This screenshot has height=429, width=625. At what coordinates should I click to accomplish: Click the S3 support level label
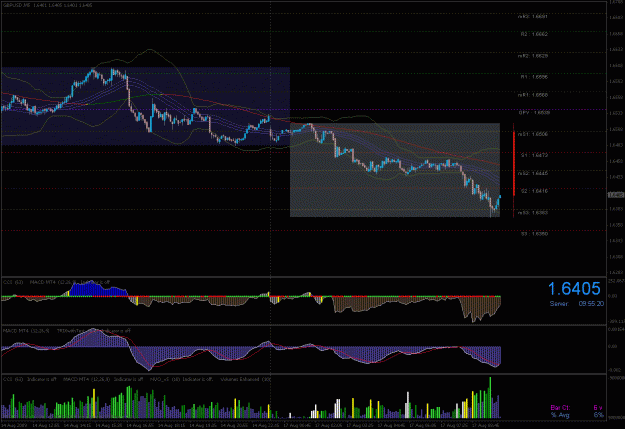click(x=534, y=234)
